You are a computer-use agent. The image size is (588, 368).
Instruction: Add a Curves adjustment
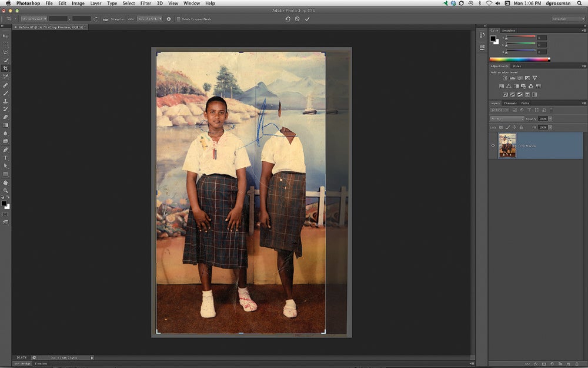click(520, 78)
